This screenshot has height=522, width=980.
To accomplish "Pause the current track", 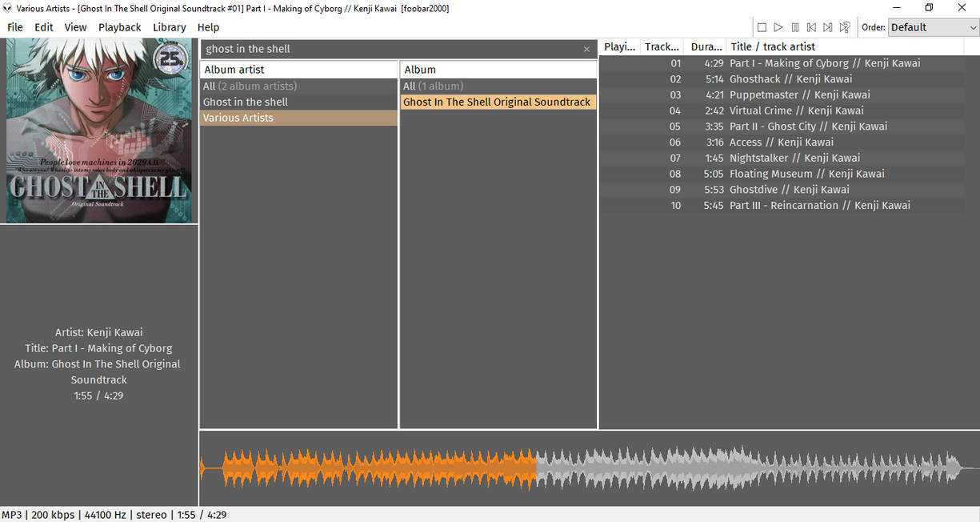I will pyautogui.click(x=795, y=27).
